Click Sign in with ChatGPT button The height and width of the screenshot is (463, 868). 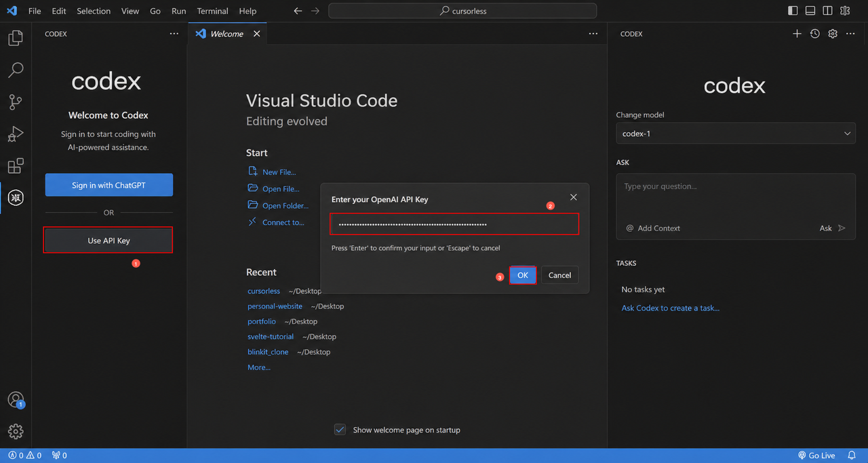[109, 185]
